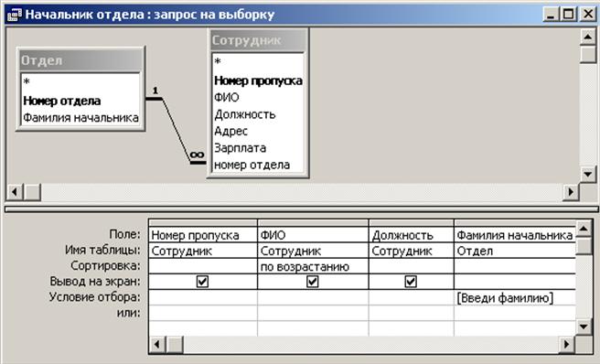This screenshot has width=600, height=364.
Task: Minimize the query window
Action: click(551, 15)
